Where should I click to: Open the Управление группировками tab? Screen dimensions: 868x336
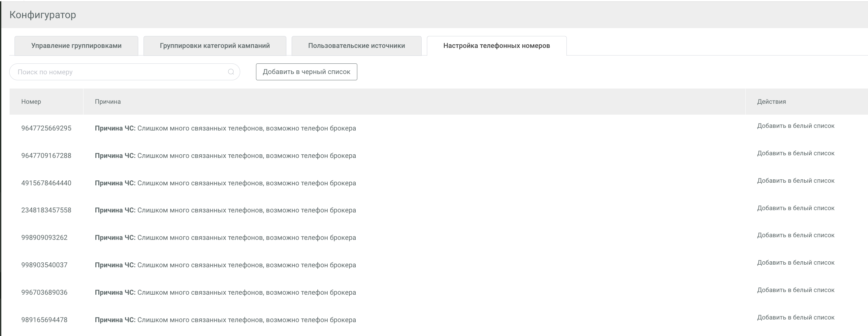point(76,46)
